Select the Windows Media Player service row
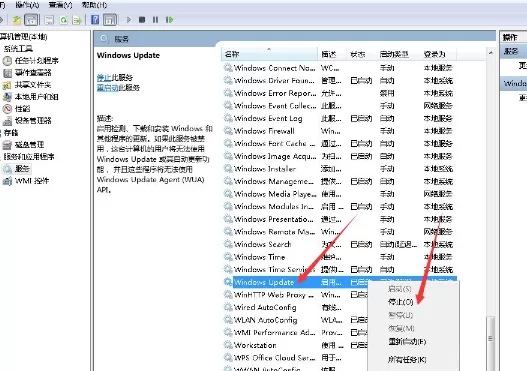The width and height of the screenshot is (527, 371). coord(339,194)
